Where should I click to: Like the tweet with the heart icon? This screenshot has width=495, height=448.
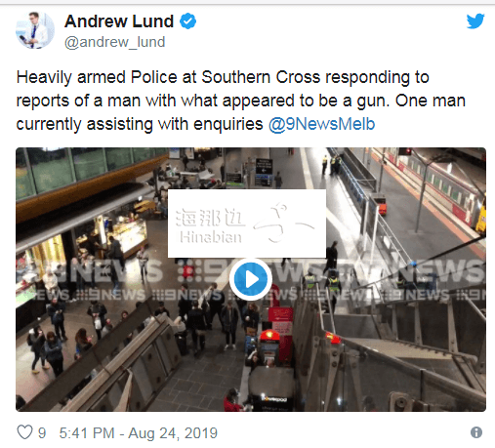pyautogui.click(x=24, y=432)
